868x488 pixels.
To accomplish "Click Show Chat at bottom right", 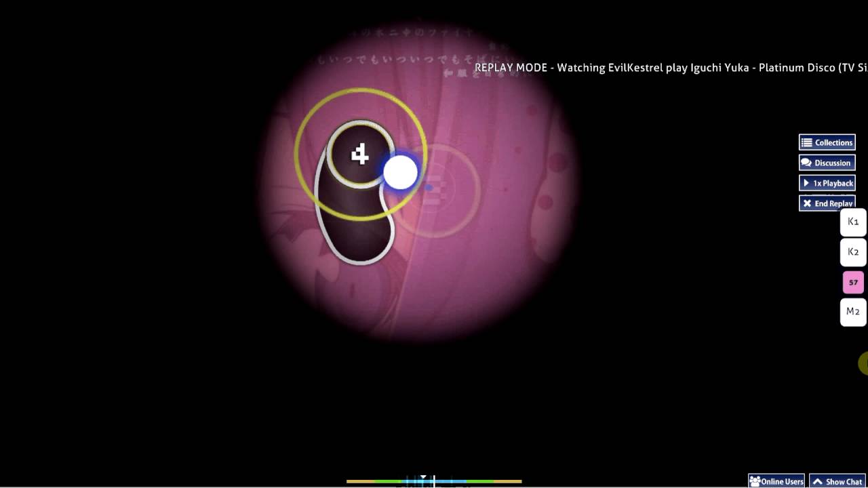I will point(837,481).
